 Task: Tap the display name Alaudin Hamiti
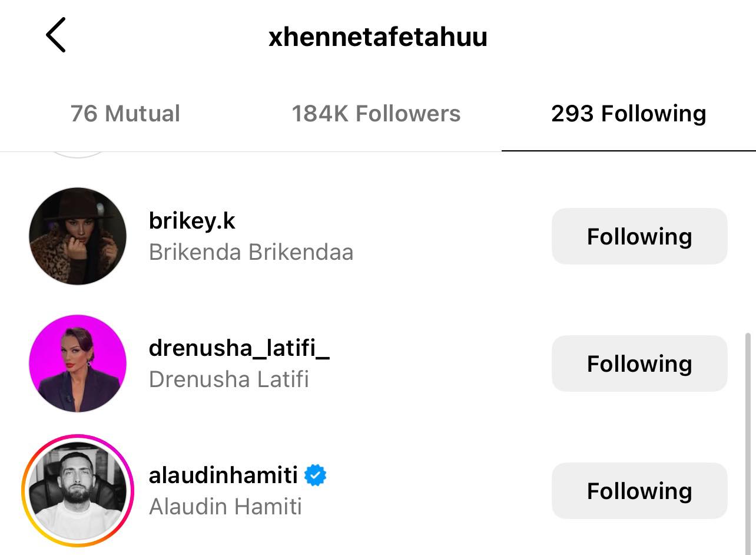click(x=226, y=507)
